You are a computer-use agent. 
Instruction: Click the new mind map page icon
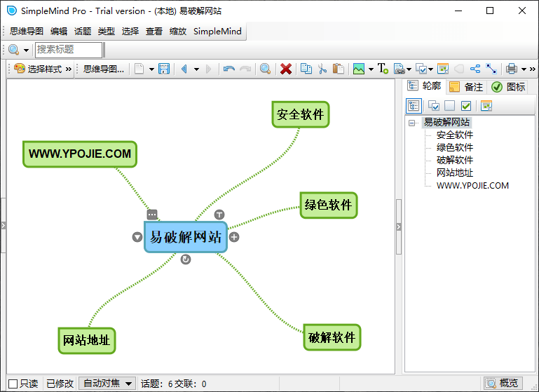[139, 69]
